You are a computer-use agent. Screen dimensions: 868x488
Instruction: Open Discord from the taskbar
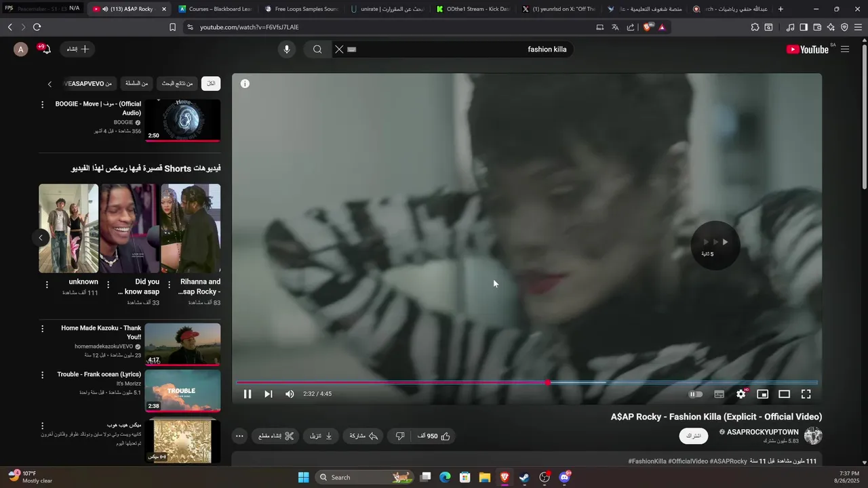pos(564,477)
